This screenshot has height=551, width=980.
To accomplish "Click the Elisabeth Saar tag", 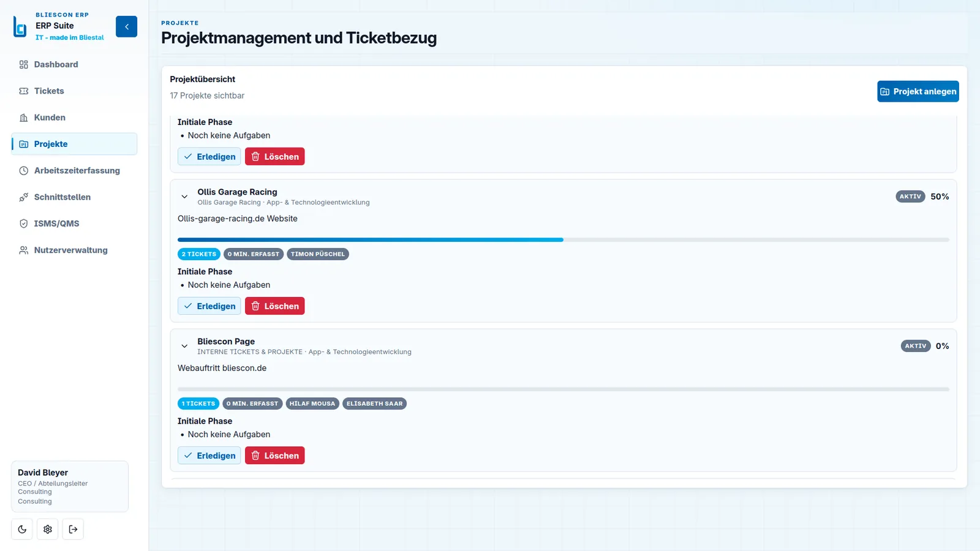I will click(x=375, y=403).
